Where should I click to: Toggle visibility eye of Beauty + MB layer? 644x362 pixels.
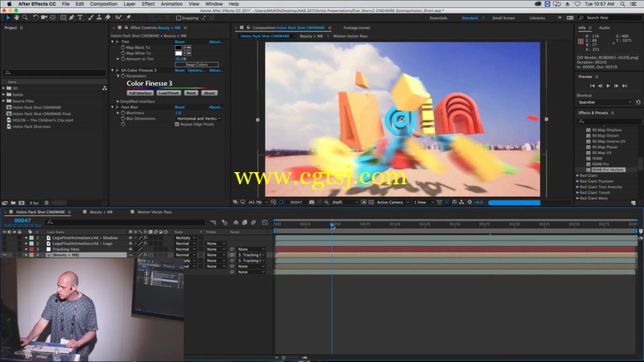pyautogui.click(x=5, y=255)
